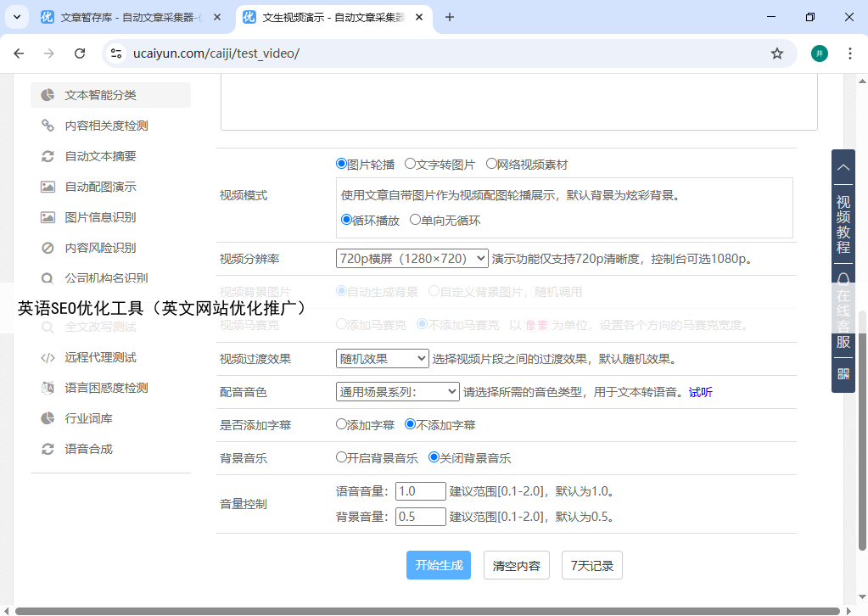Click the ban icon beside 内容风险识别
868x616 pixels.
[x=48, y=248]
